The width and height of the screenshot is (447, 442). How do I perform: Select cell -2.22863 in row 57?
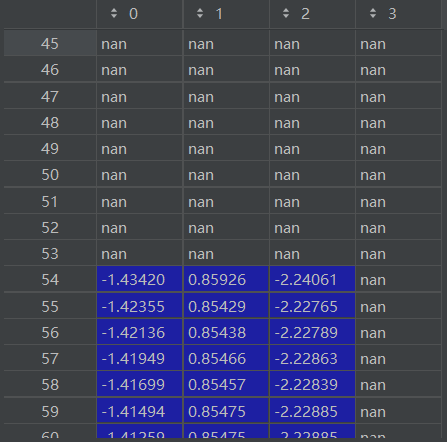312,358
